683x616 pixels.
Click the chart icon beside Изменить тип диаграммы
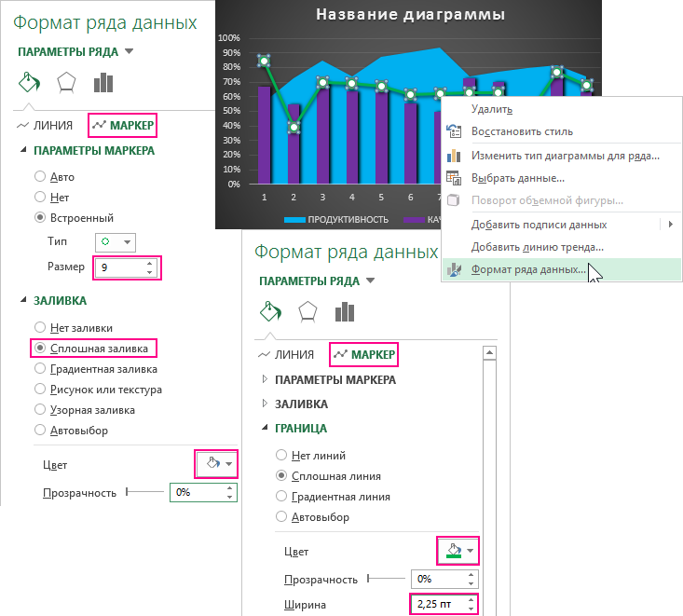pos(454,155)
